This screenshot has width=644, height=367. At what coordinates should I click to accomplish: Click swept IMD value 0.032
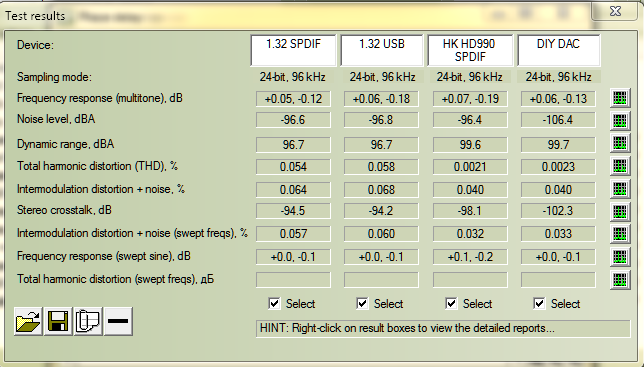tap(470, 234)
